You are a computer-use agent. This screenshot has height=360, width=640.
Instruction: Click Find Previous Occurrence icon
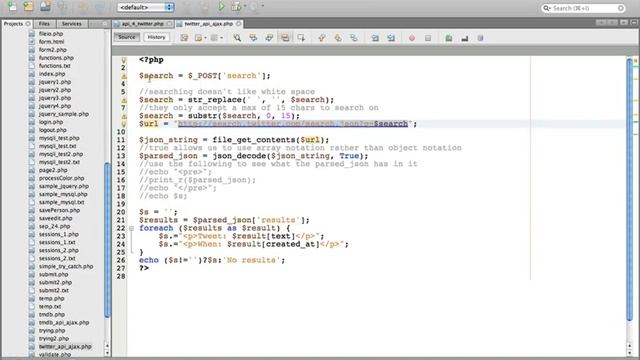pos(253,38)
